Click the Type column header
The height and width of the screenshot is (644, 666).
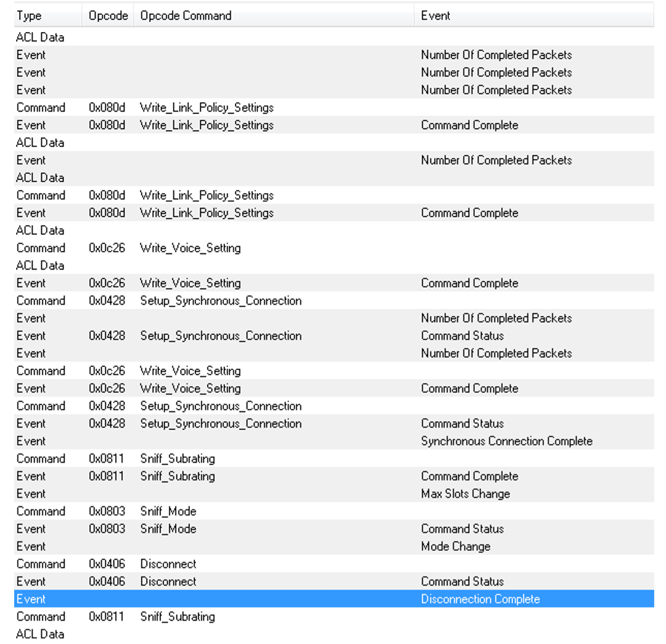[30, 16]
